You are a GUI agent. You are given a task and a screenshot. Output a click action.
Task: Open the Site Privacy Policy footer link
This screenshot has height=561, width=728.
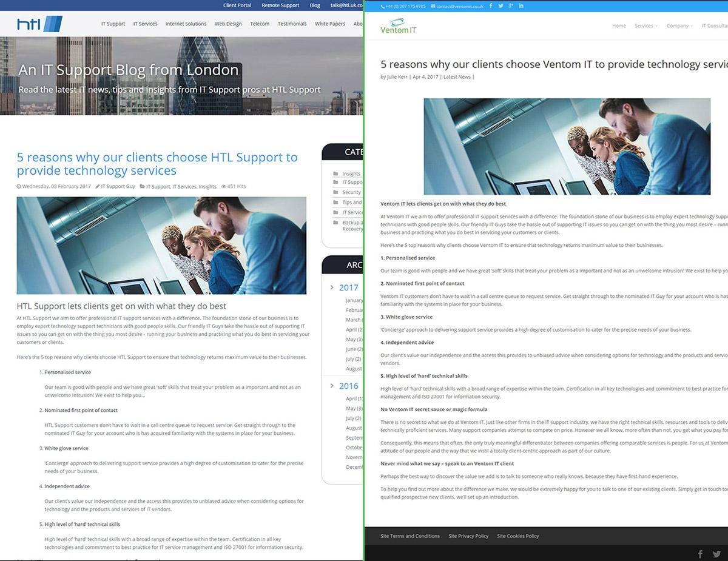(x=468, y=536)
